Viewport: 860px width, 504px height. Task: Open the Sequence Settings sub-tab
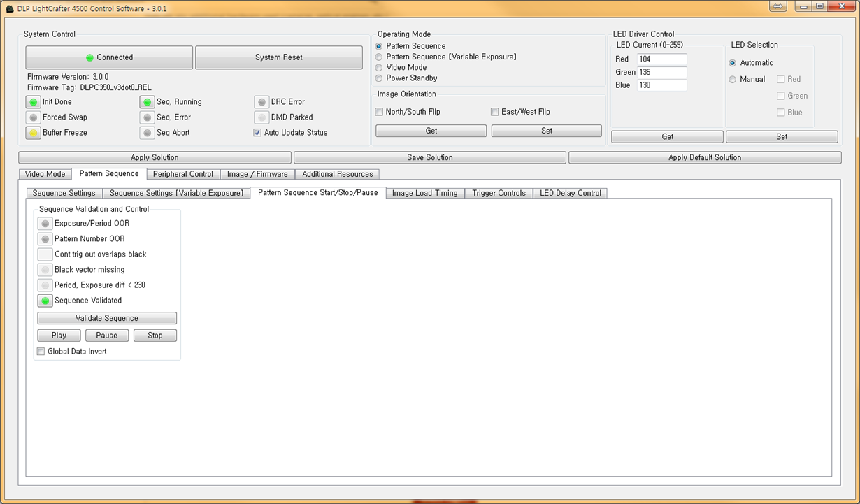64,193
